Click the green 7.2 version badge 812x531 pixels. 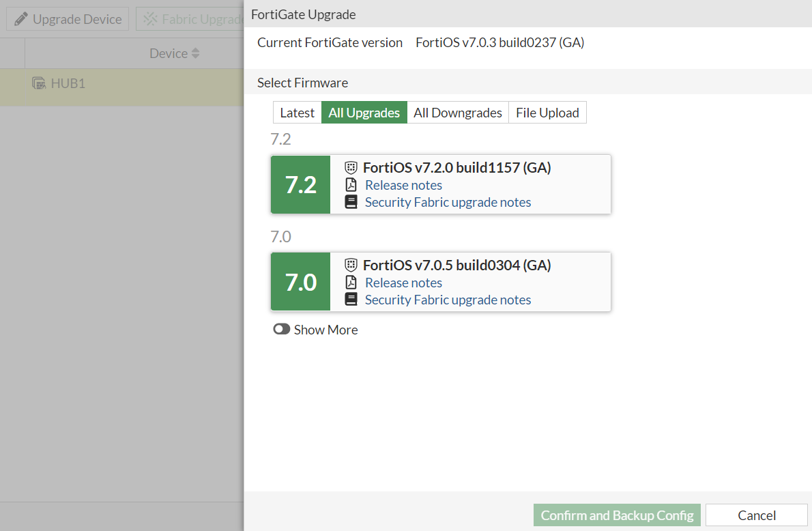(300, 184)
